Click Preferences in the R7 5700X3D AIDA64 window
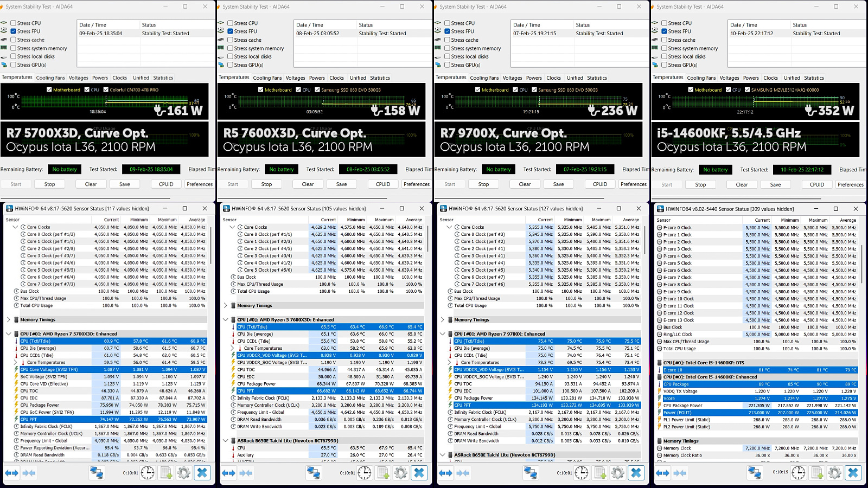This screenshot has width=868, height=488. 200,184
